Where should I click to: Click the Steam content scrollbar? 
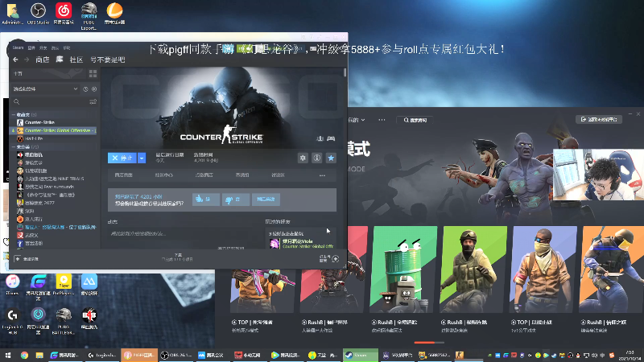point(345,73)
